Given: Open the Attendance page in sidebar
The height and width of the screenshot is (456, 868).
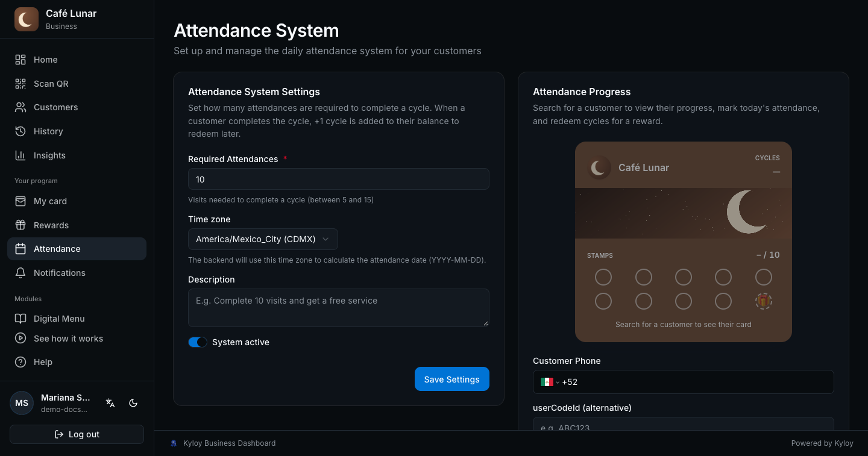Looking at the screenshot, I should (x=77, y=249).
